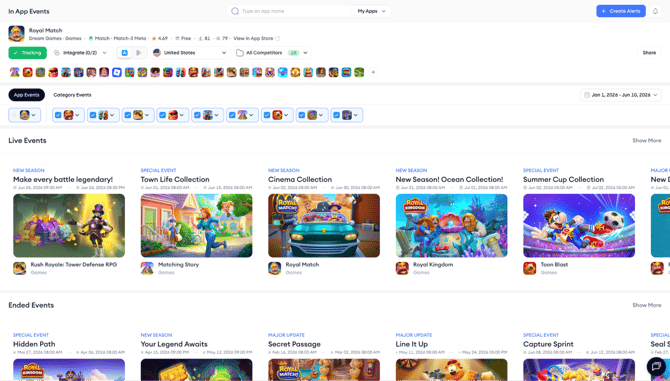This screenshot has width=670, height=381.
Task: Click the search magnifier icon
Action: 235,11
